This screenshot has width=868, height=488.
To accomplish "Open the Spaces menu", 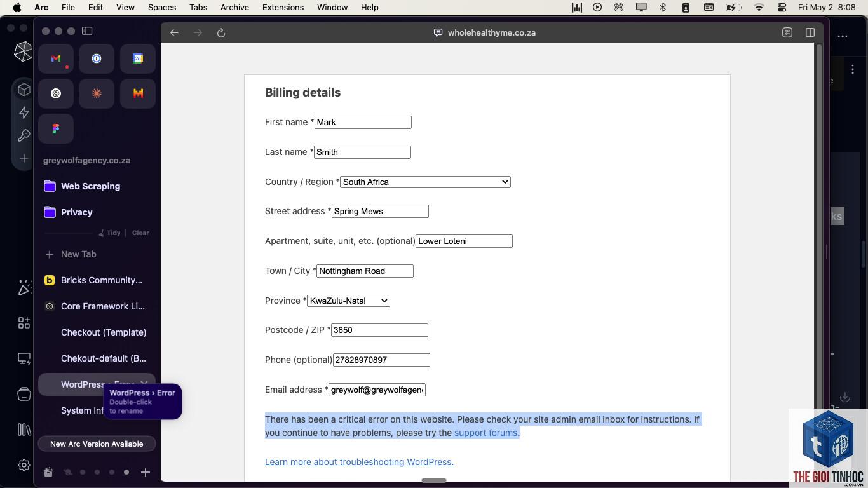I will coord(162,7).
